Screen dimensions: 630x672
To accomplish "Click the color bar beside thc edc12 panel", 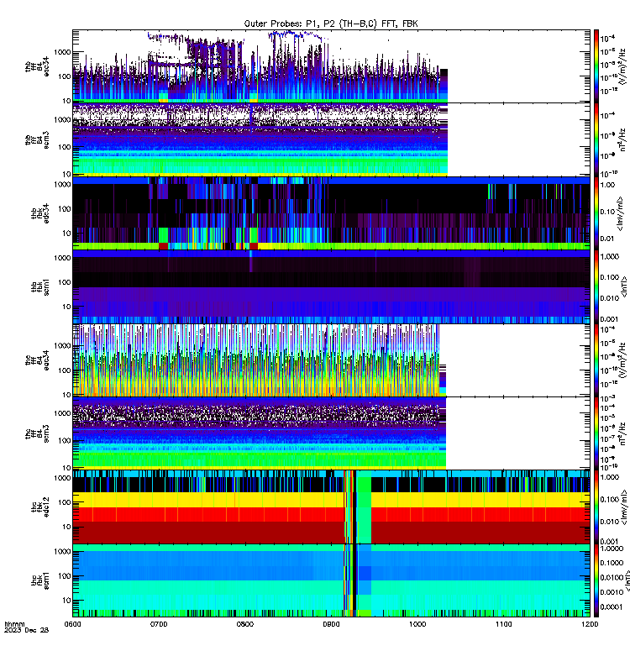I will tap(596, 507).
